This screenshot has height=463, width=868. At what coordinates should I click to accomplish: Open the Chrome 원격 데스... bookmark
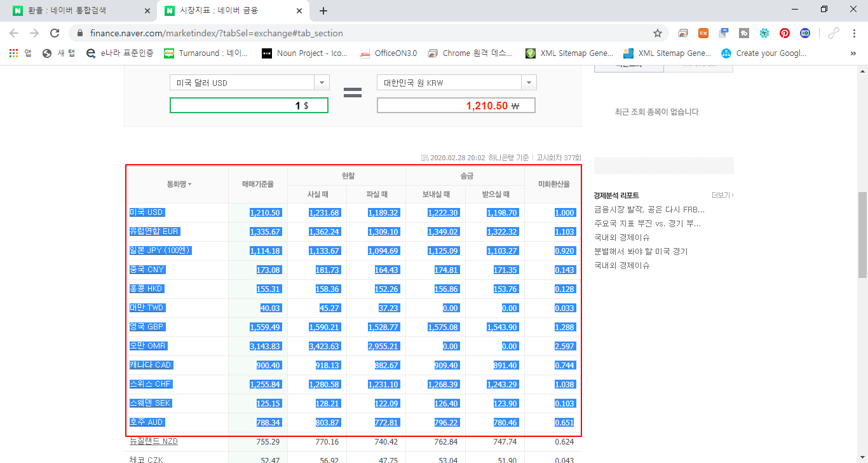[x=470, y=53]
